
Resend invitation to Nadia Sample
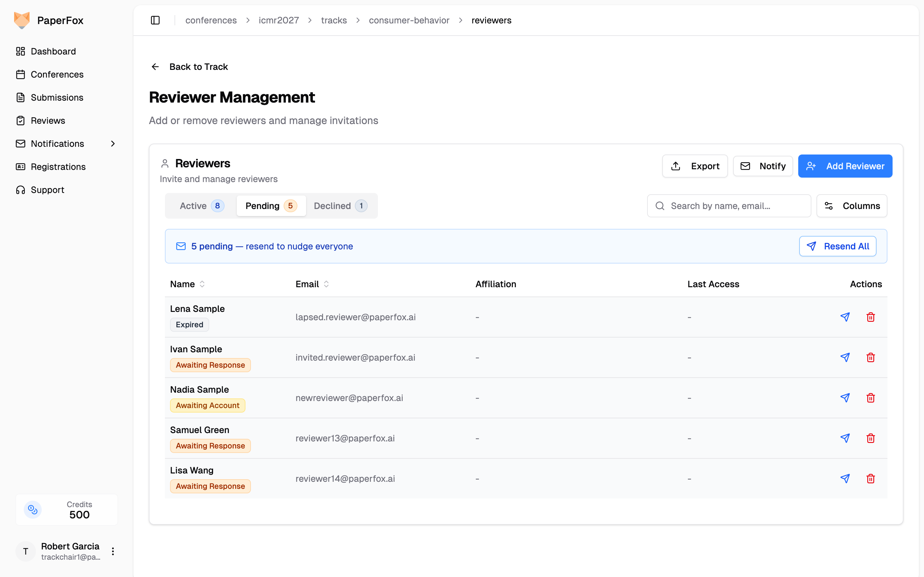(845, 397)
